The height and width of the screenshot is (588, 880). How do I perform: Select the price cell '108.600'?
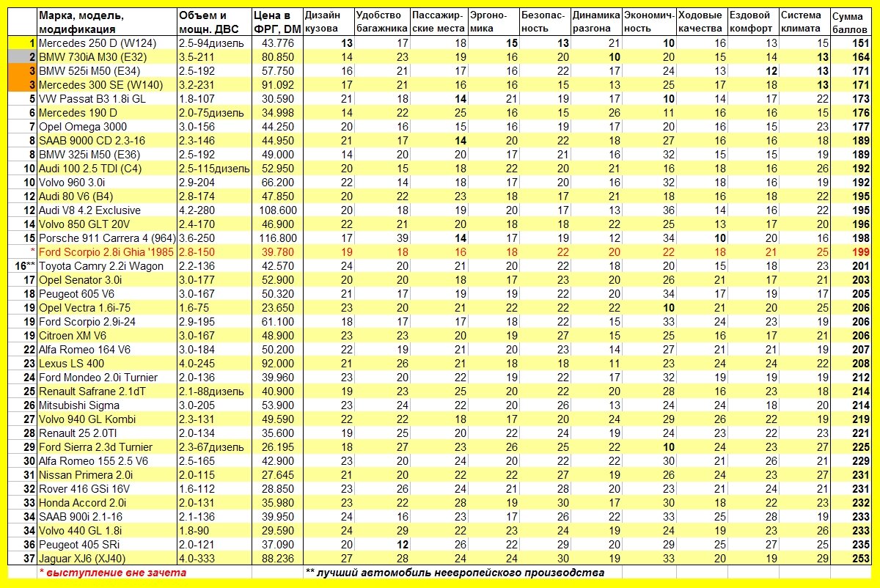pyautogui.click(x=276, y=210)
